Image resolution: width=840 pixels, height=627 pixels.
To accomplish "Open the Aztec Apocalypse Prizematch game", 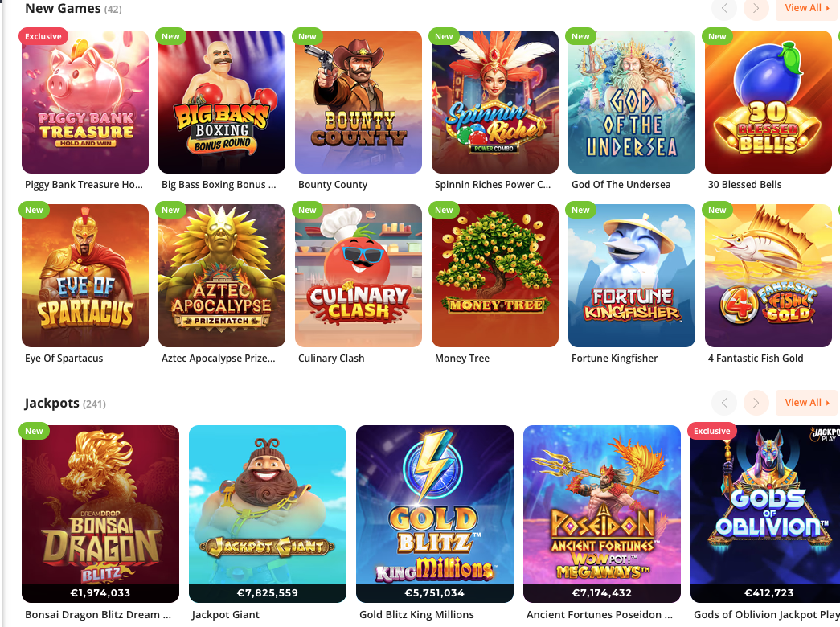I will pos(222,276).
